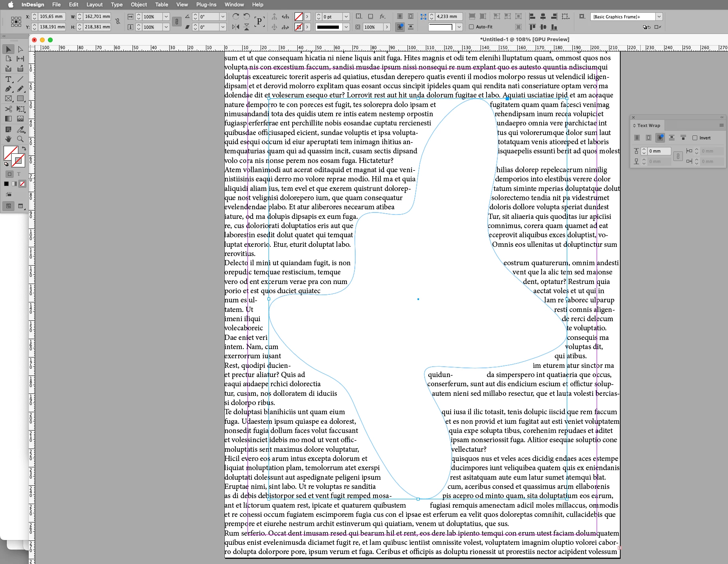Viewport: 728px width, 564px height.
Task: Click align left edges icon
Action: tap(532, 16)
